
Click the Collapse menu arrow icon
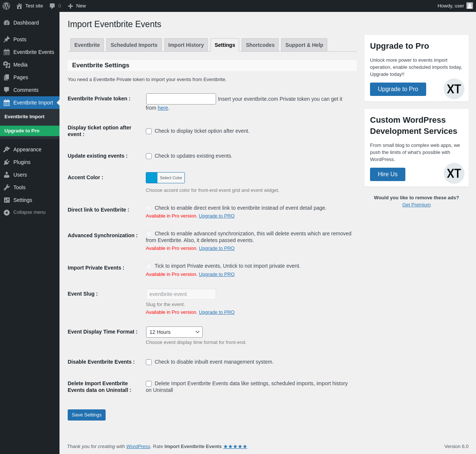point(7,212)
